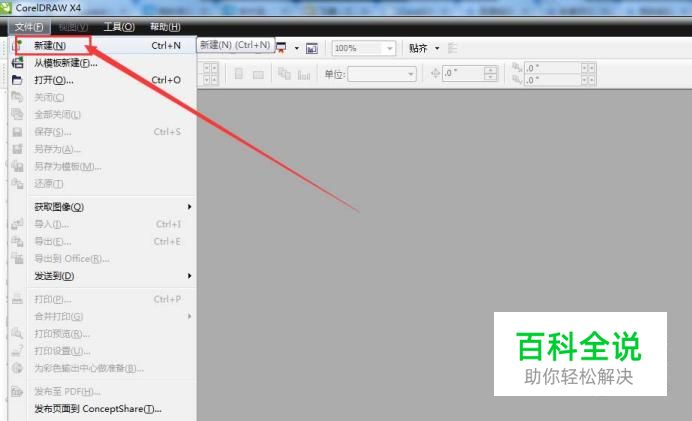The width and height of the screenshot is (692, 421).
Task: Select 从模板新建(F)... menu entry
Action: [102, 63]
